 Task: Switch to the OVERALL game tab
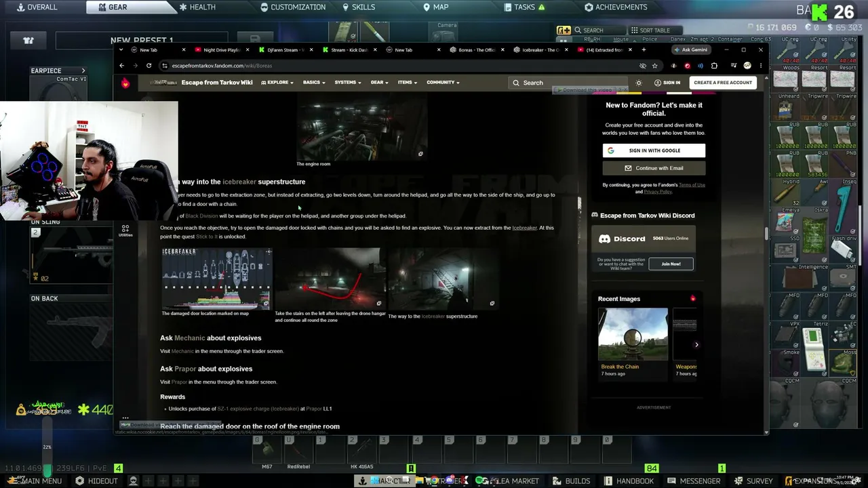(x=37, y=7)
